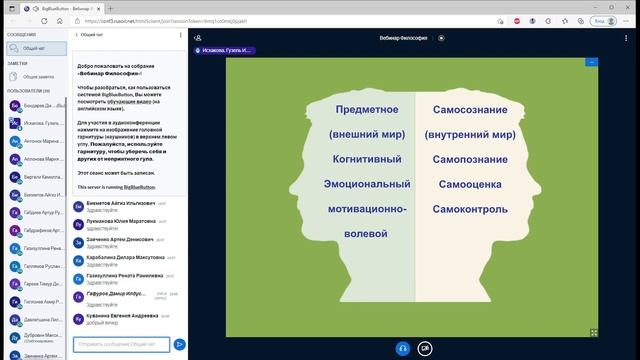Viewport: 640px width, 360px height.
Task: Click the avatar of Кувакина in chat
Action: [78, 319]
